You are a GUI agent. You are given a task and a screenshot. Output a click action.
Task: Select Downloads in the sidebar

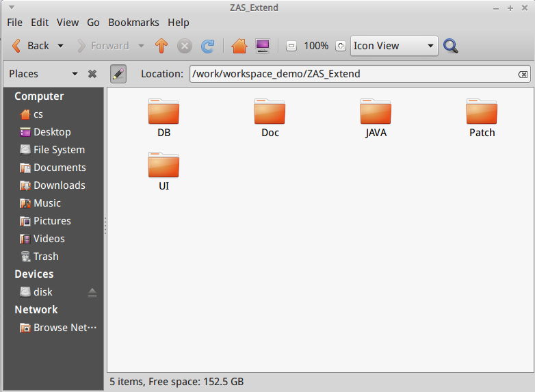(x=59, y=185)
